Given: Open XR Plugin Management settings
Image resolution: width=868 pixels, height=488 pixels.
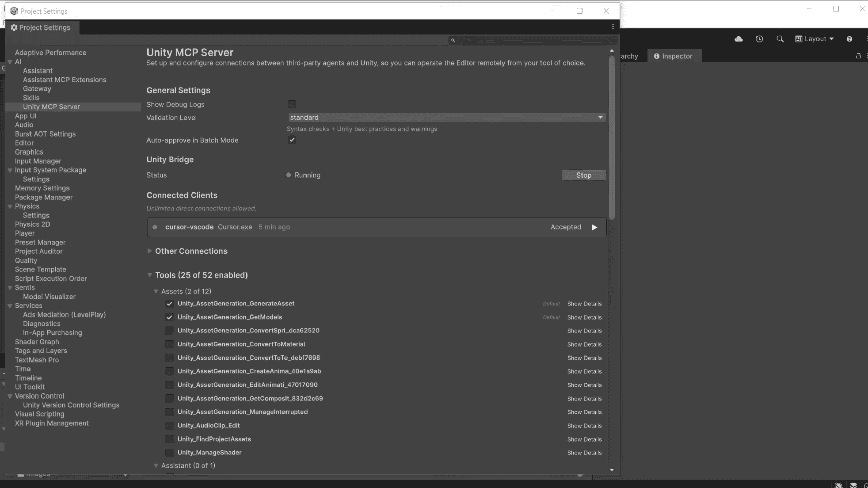Looking at the screenshot, I should pyautogui.click(x=52, y=423).
